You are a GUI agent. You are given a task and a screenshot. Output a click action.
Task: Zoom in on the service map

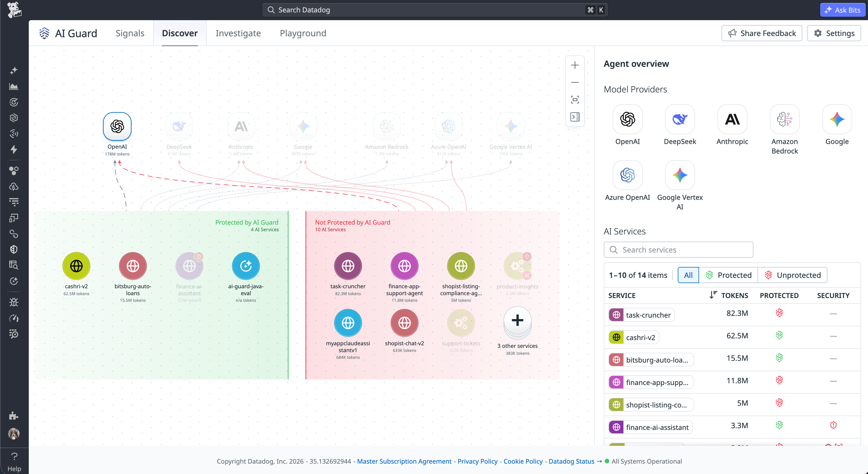[x=575, y=65]
